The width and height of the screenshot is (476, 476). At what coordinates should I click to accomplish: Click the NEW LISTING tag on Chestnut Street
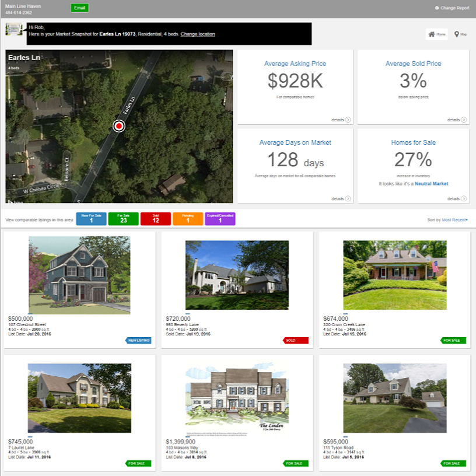tap(138, 340)
